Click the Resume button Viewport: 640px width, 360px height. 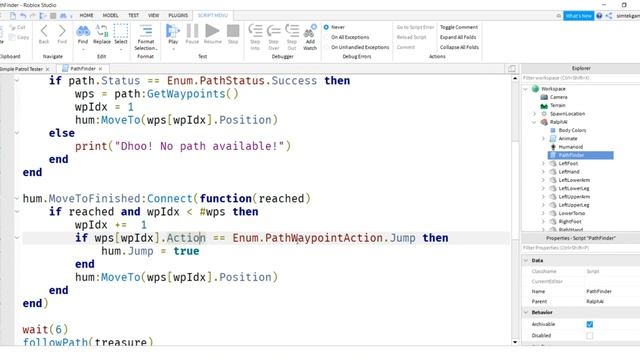[x=212, y=34]
